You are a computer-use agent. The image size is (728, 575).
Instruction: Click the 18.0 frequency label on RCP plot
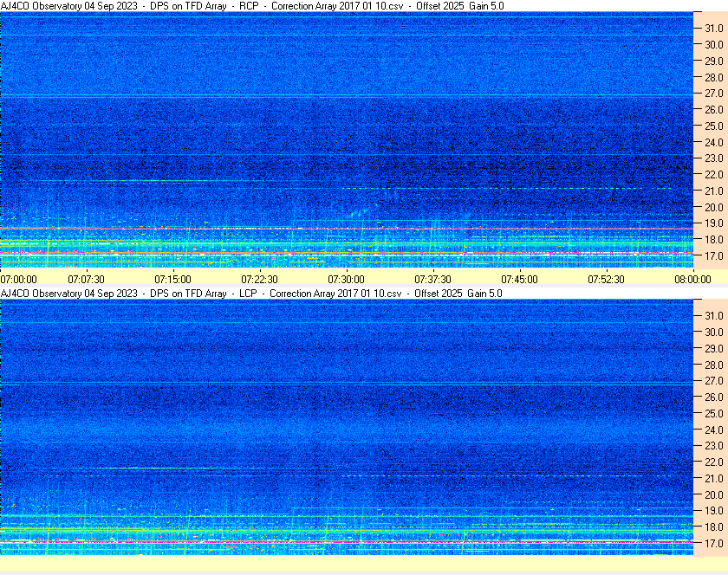click(714, 240)
